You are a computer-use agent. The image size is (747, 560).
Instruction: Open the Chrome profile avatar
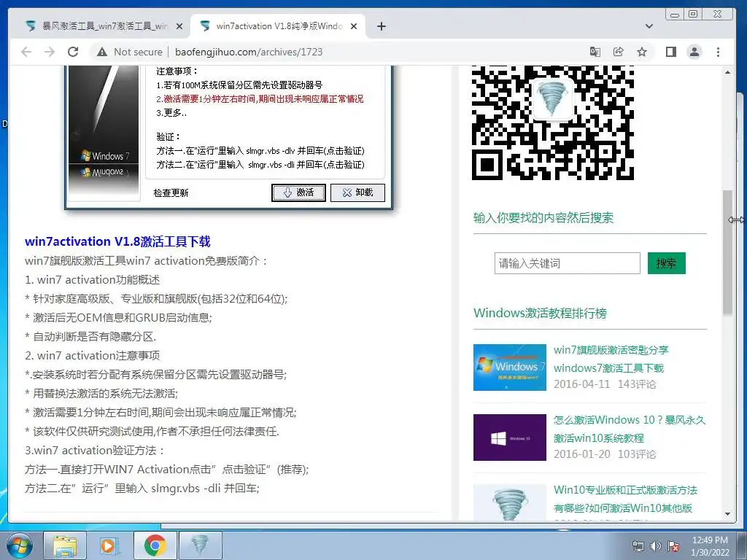(x=694, y=52)
